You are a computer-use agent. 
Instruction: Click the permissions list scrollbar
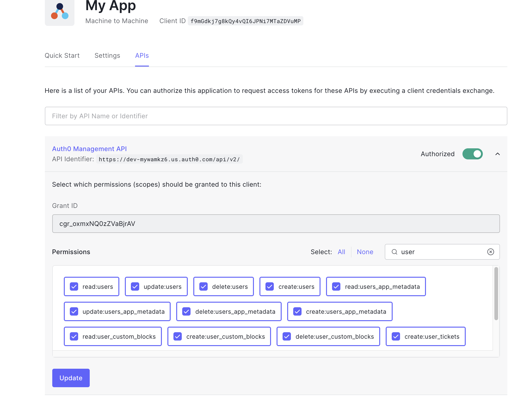click(496, 293)
